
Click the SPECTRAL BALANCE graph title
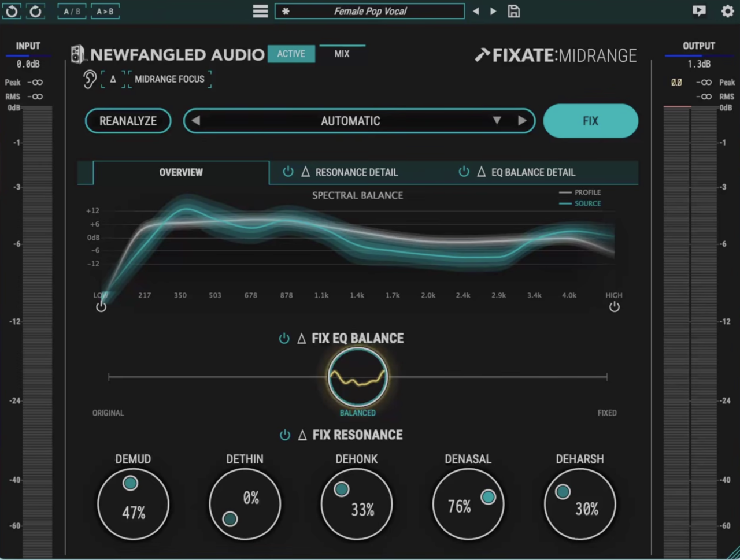point(357,195)
